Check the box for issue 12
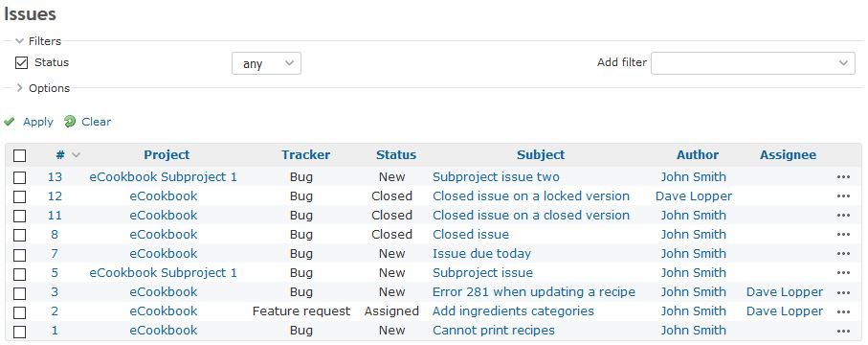868x345 pixels. pos(19,196)
